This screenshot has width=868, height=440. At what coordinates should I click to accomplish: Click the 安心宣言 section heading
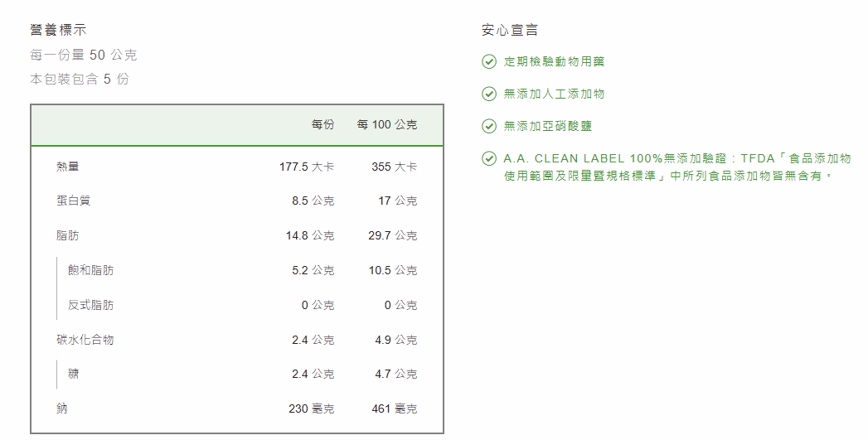(x=510, y=31)
